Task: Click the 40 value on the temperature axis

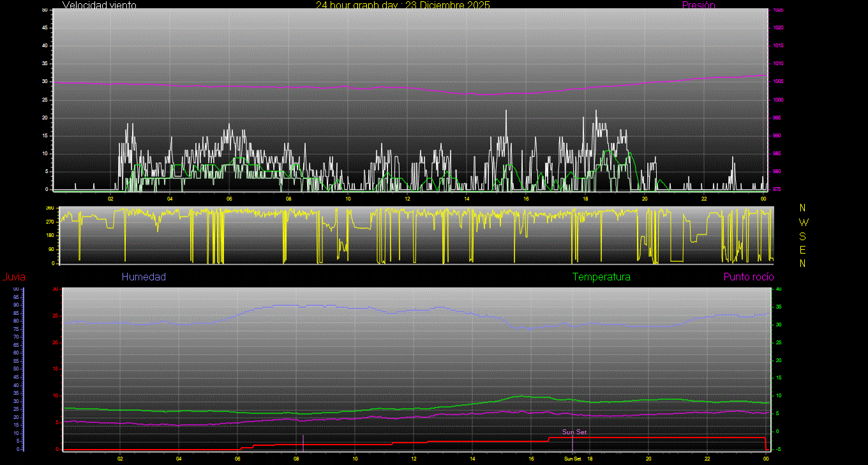Action: [777, 289]
